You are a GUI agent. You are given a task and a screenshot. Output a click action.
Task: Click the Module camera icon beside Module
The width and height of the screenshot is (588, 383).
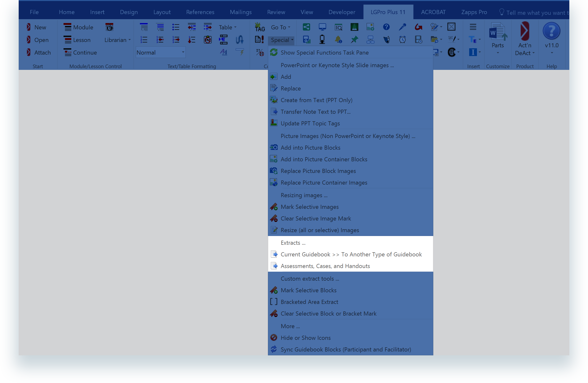109,27
